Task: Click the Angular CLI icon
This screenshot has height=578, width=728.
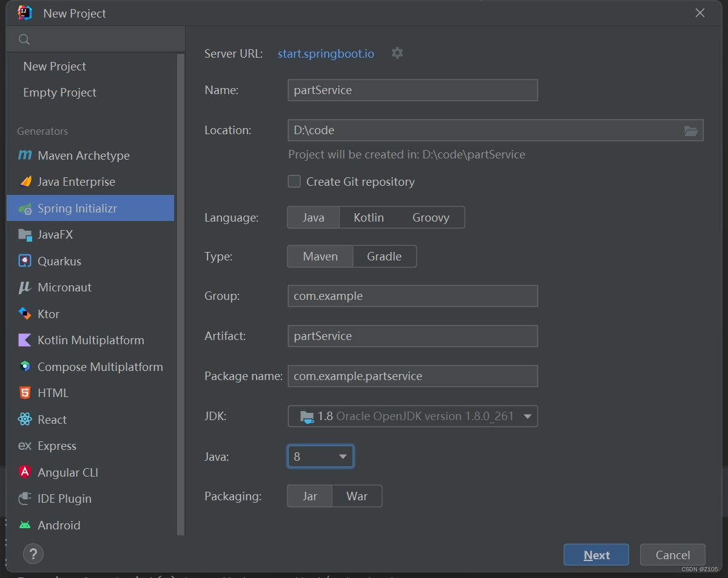Action: [25, 472]
